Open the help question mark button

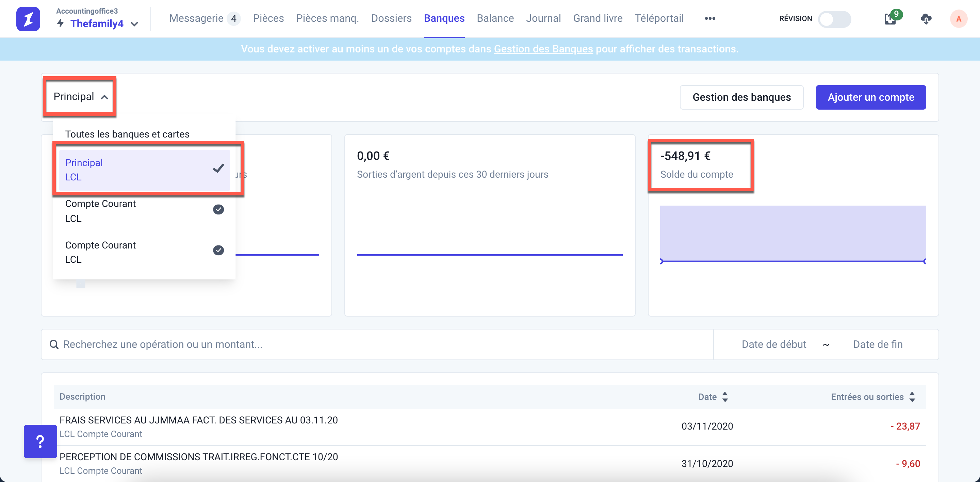pos(40,441)
